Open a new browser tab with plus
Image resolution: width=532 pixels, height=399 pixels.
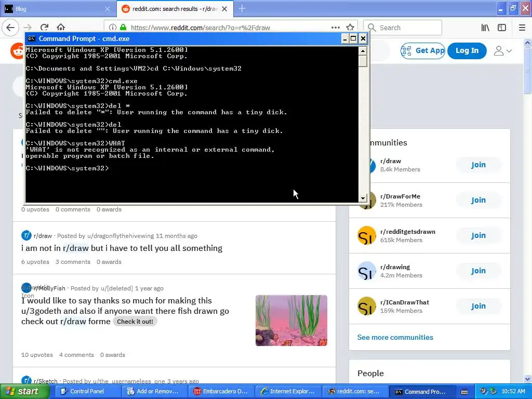[242, 8]
